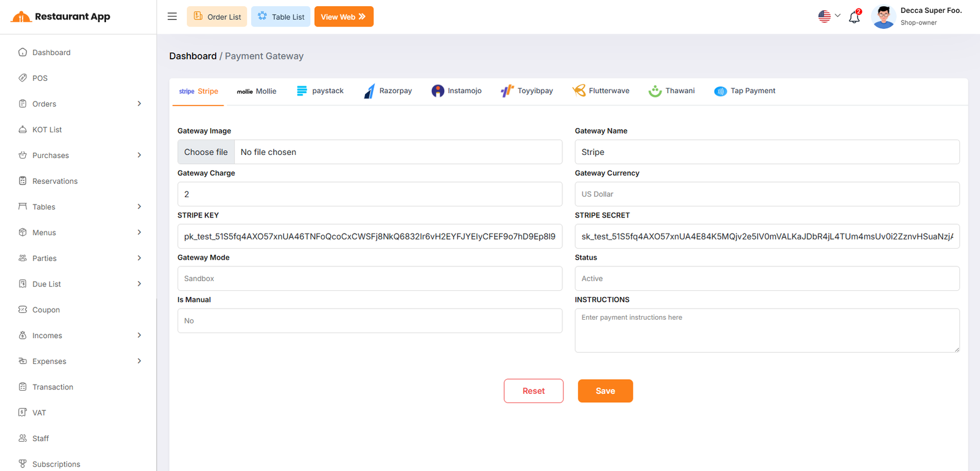Click the Reservations calendar icon

point(23,181)
